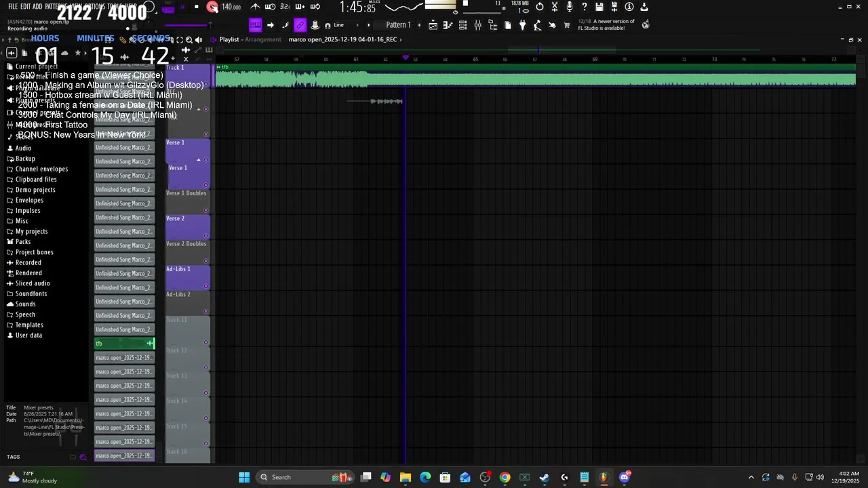Open the help question mark icon
868x488 pixels.
pyautogui.click(x=585, y=7)
